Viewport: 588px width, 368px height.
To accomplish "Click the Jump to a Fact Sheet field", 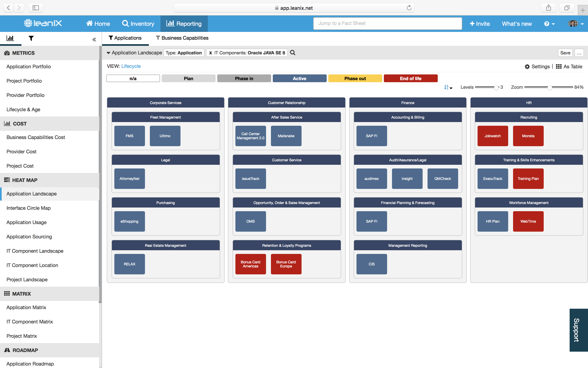I will 388,23.
